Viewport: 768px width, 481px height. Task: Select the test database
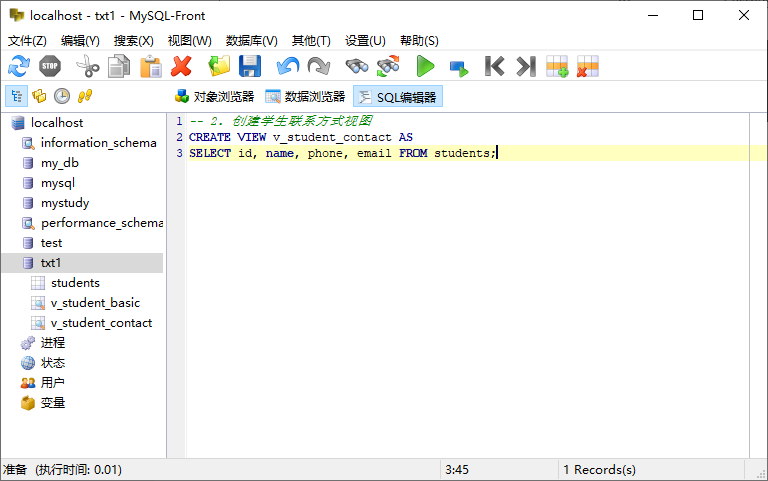[51, 243]
